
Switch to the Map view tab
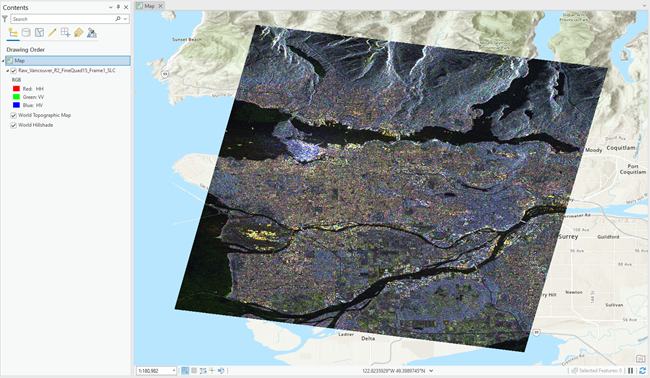[x=149, y=6]
